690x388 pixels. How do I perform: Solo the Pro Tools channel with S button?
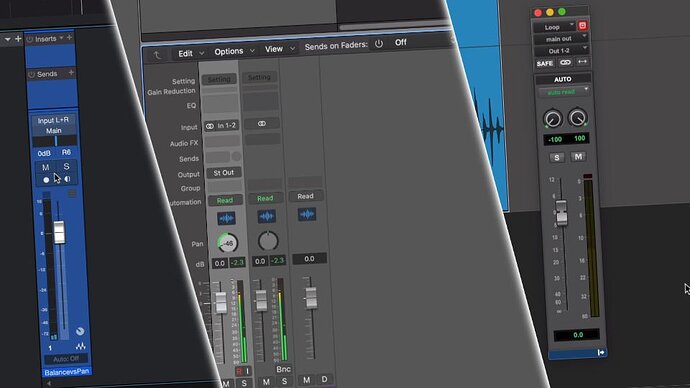pyautogui.click(x=557, y=157)
